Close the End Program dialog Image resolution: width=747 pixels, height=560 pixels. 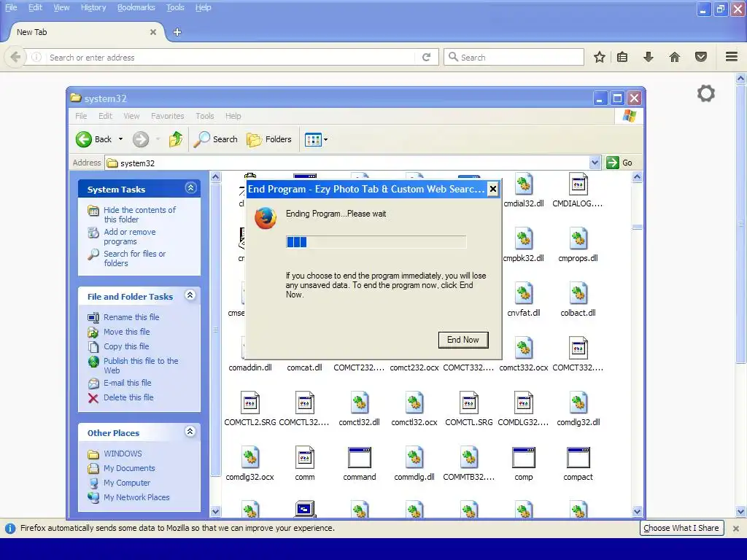pos(493,189)
